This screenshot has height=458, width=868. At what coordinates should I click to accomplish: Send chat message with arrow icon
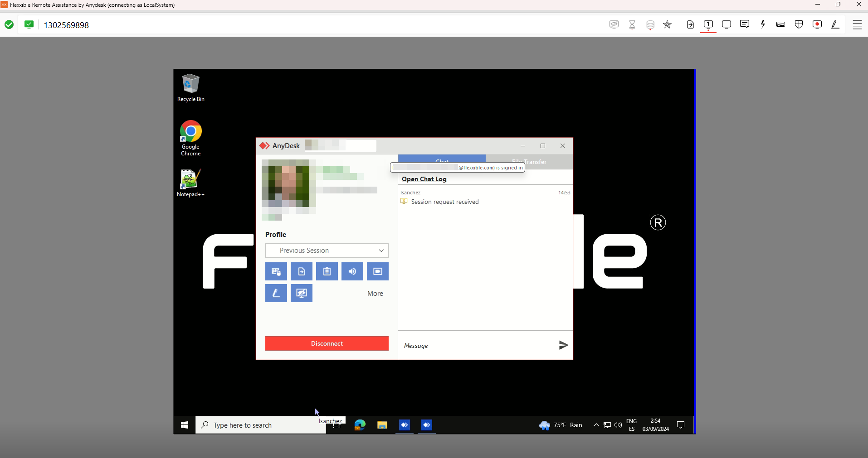point(563,345)
